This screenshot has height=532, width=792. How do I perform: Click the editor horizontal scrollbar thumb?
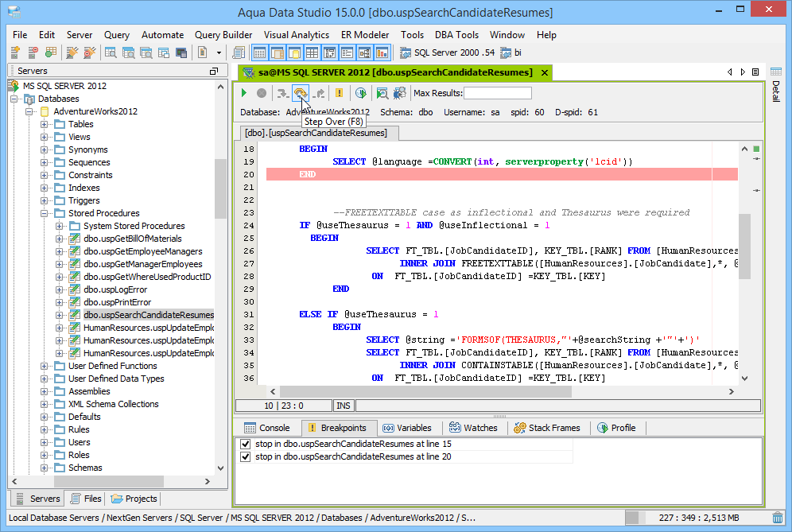(425, 391)
